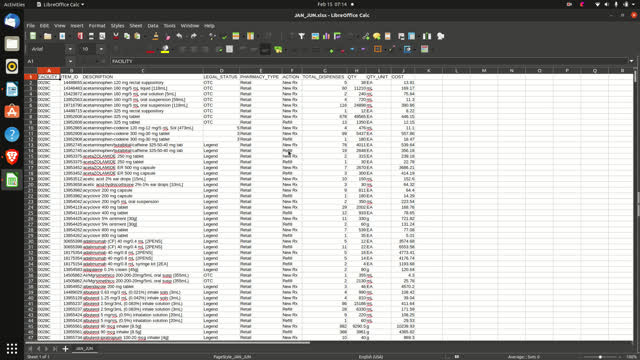Apply the yellow background highlight color

click(165, 49)
